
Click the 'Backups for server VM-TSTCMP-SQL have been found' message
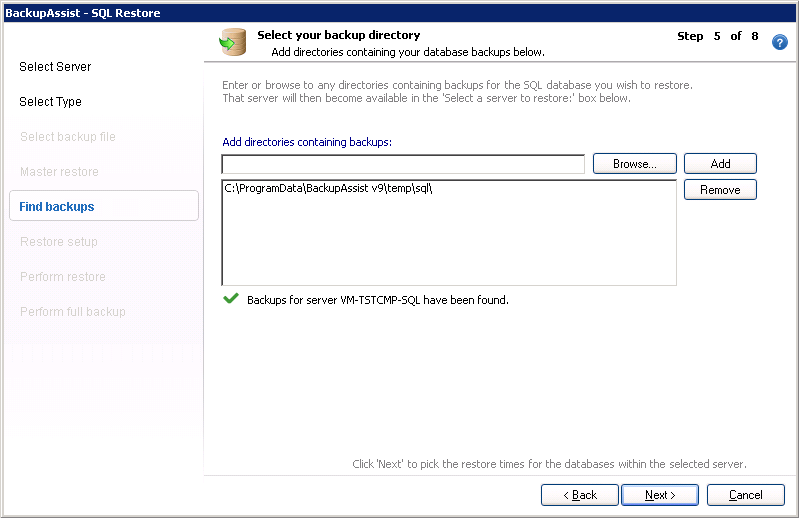378,300
